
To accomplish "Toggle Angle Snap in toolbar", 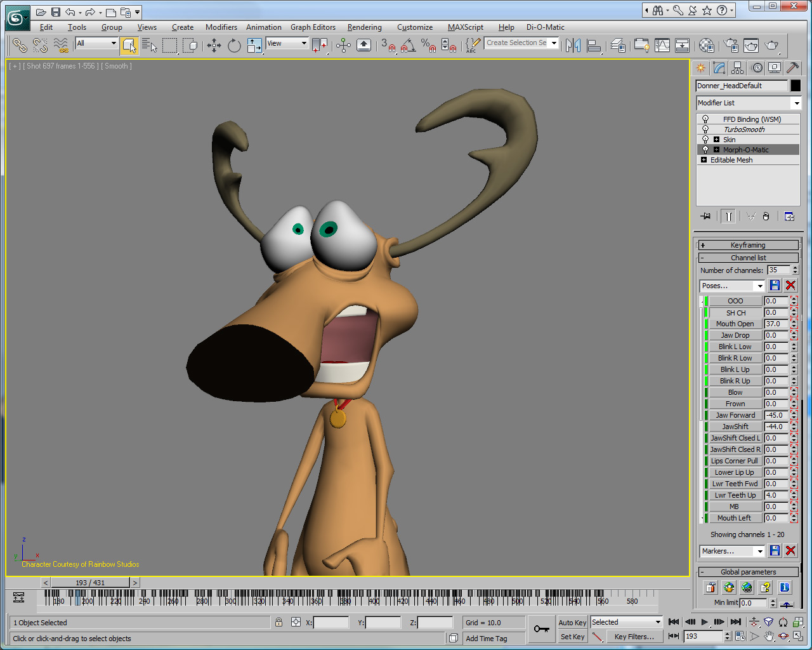I will pyautogui.click(x=409, y=45).
